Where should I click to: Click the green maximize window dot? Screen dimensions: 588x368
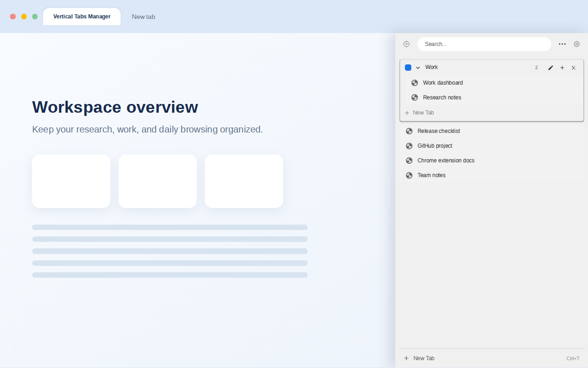(x=35, y=17)
